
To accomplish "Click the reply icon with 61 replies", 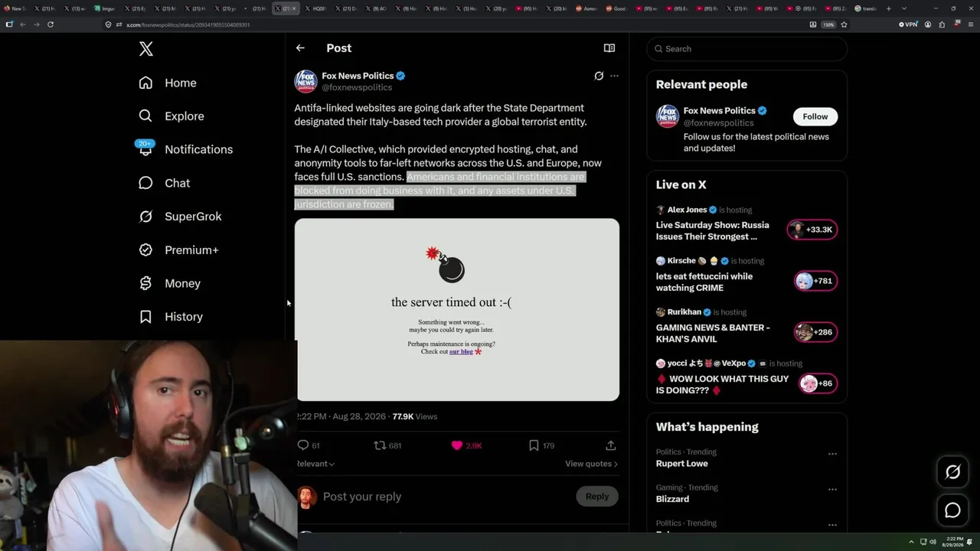I will pyautogui.click(x=309, y=445).
